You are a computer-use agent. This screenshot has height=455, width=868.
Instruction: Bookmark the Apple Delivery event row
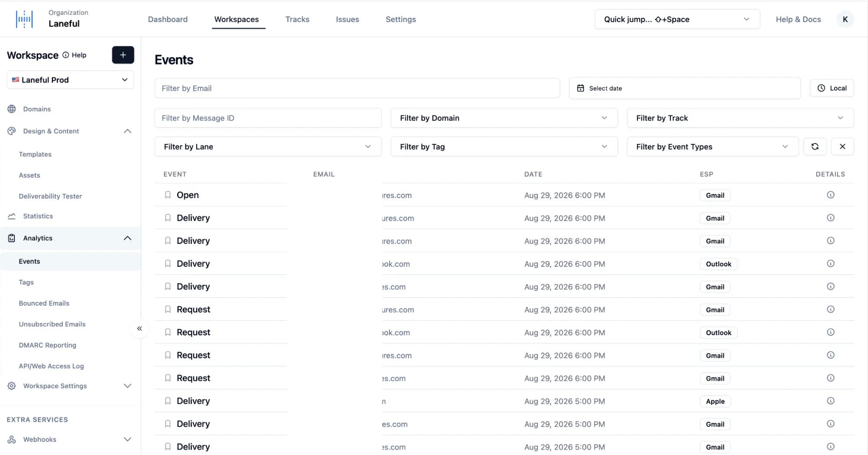(x=168, y=401)
